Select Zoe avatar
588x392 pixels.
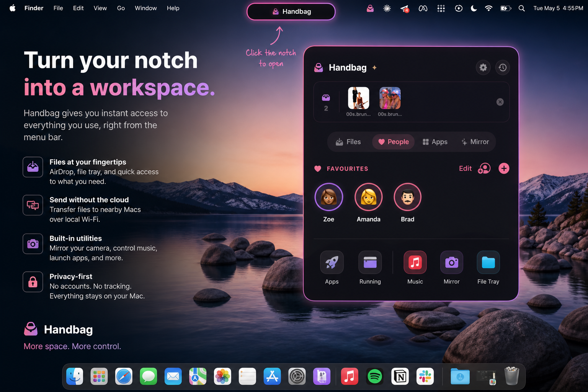click(328, 197)
